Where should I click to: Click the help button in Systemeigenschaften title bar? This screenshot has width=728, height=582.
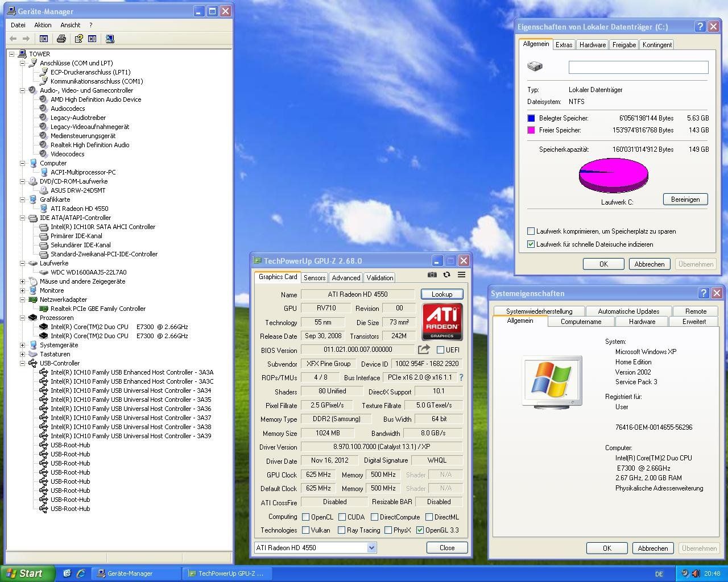click(x=704, y=293)
